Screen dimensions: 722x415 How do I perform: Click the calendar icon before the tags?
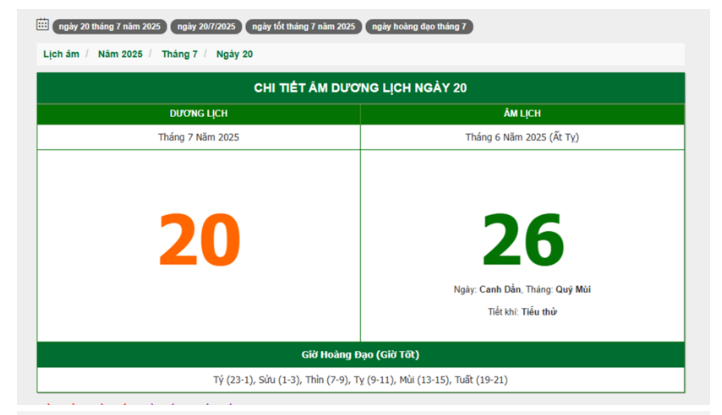click(42, 25)
